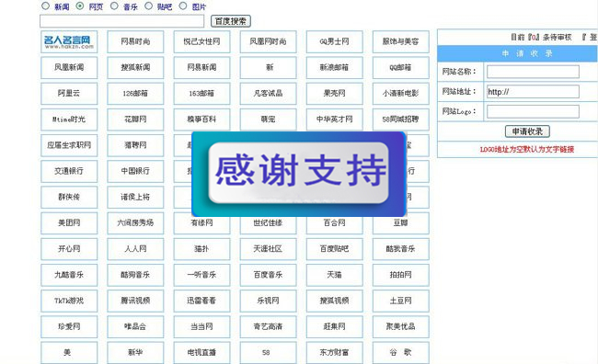The image size is (598, 364).
Task: Select the 图片 radio button
Action: coord(183,6)
